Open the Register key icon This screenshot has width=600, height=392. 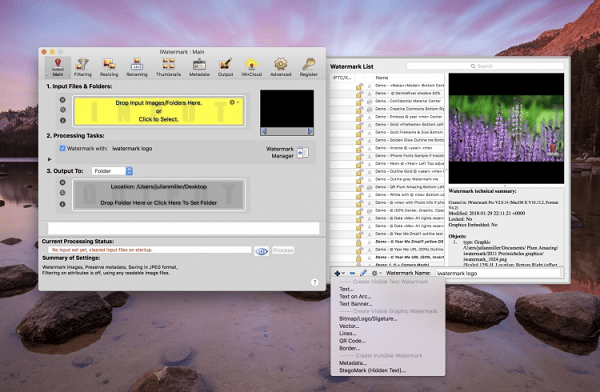308,67
